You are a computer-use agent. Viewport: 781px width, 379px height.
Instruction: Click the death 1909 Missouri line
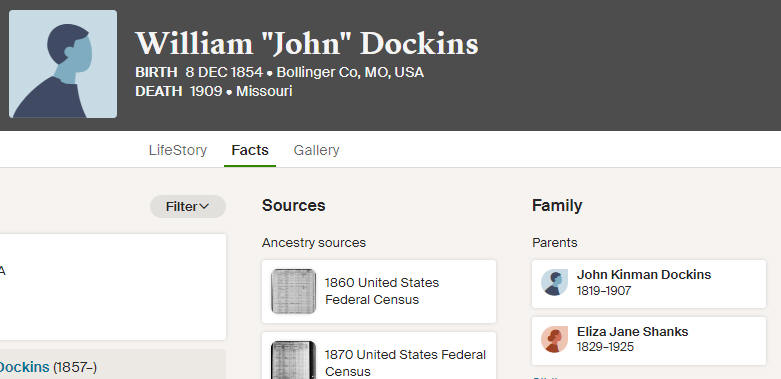(214, 92)
